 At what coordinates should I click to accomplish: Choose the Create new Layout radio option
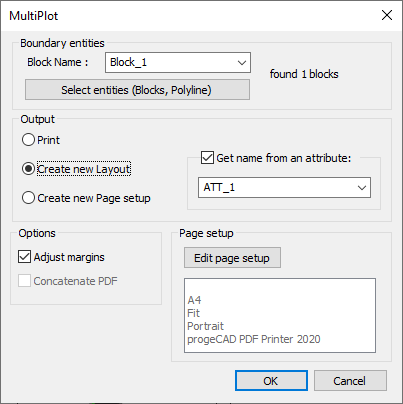(x=28, y=169)
